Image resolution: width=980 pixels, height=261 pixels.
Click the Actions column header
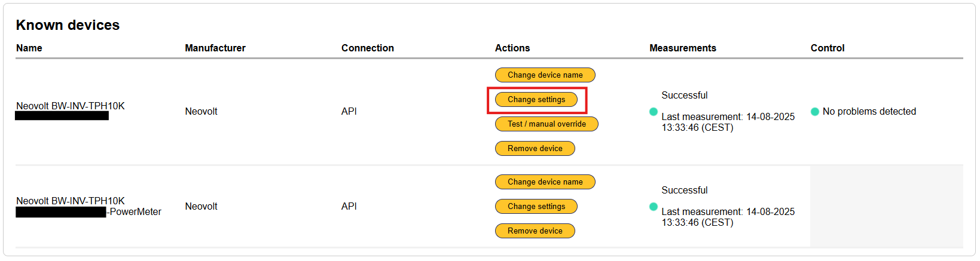(x=512, y=48)
